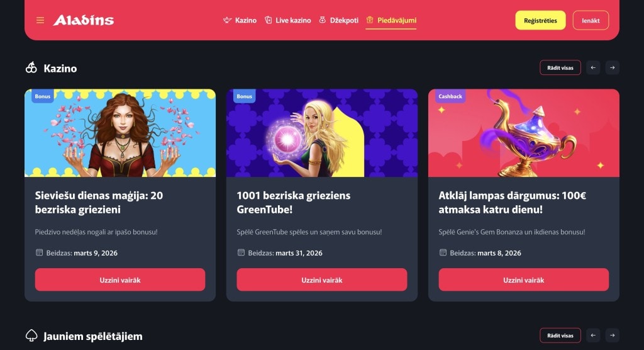
Task: Click Rādīt visas for Jauniem spēlētājiem
Action: pyautogui.click(x=560, y=335)
